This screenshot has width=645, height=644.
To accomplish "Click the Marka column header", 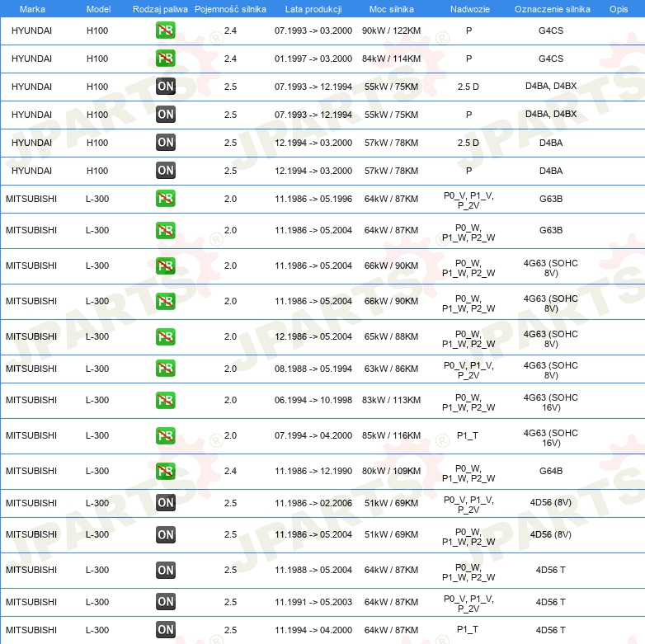I will point(32,9).
